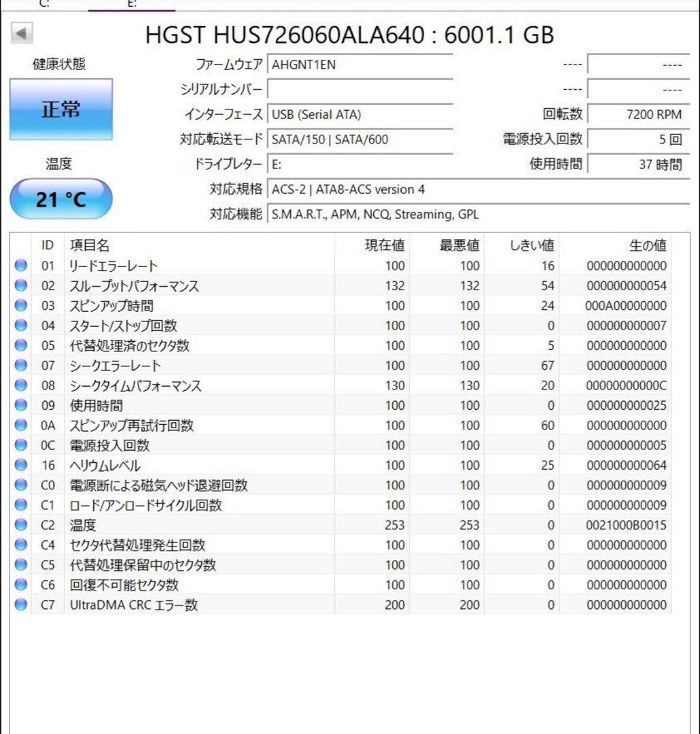Click the 正常 health status button

click(60, 109)
